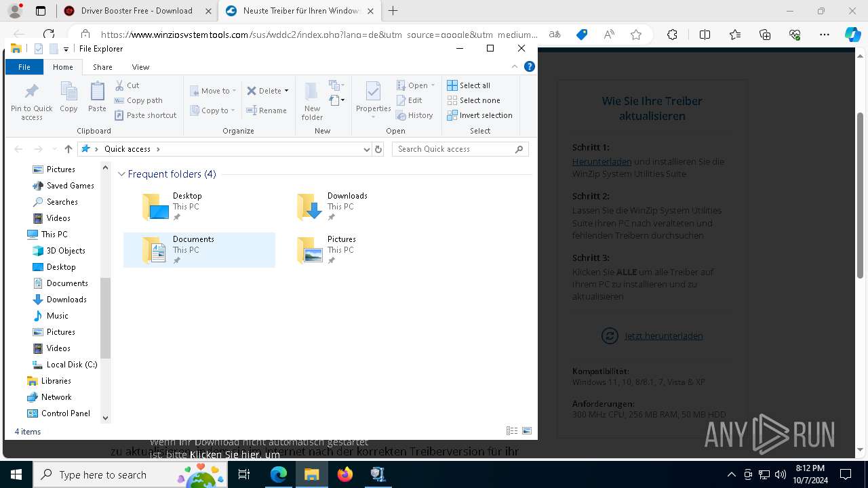Switch to the View ribbon tab
Image resolution: width=868 pixels, height=488 pixels.
point(140,67)
